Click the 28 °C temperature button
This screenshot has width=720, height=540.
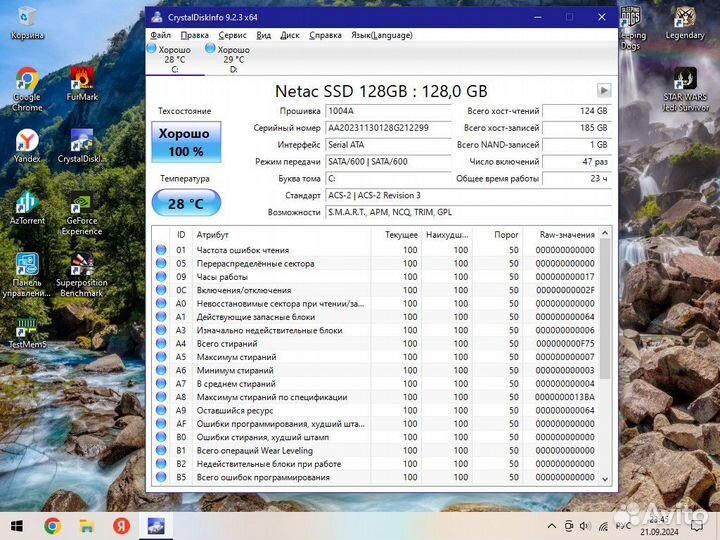click(x=186, y=203)
